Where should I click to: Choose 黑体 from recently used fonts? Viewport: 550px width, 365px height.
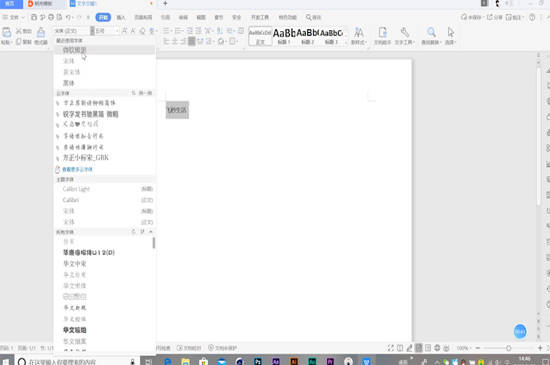[105, 83]
